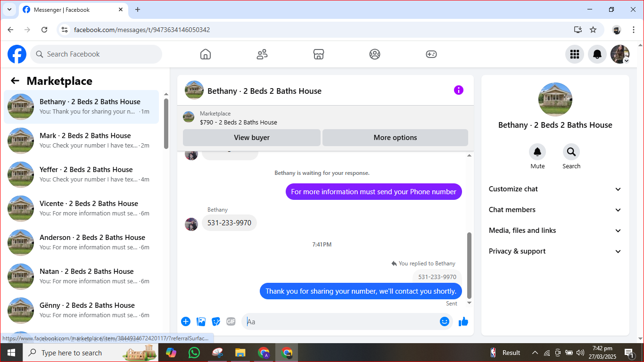
Task: Click the browser address bar URL
Action: [x=142, y=30]
